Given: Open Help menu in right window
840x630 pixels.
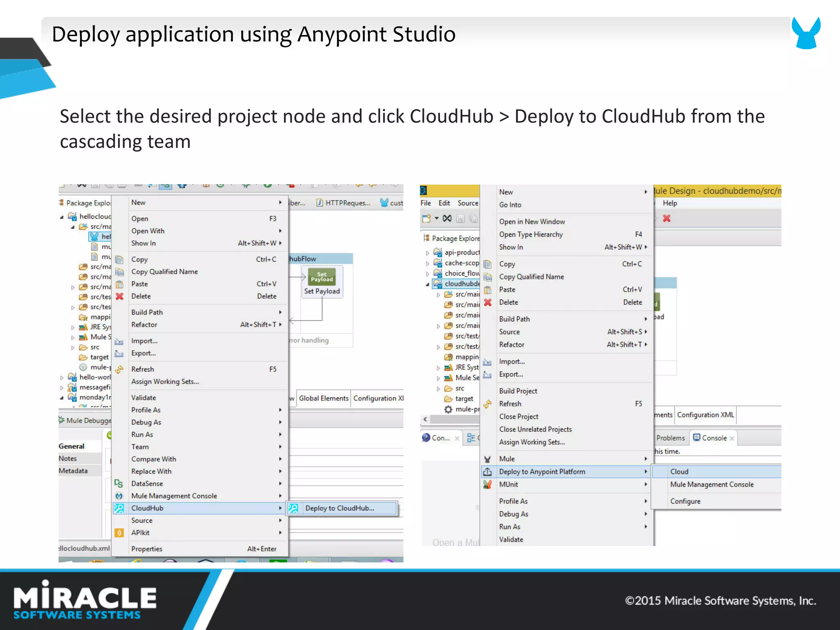Looking at the screenshot, I should click(x=670, y=203).
